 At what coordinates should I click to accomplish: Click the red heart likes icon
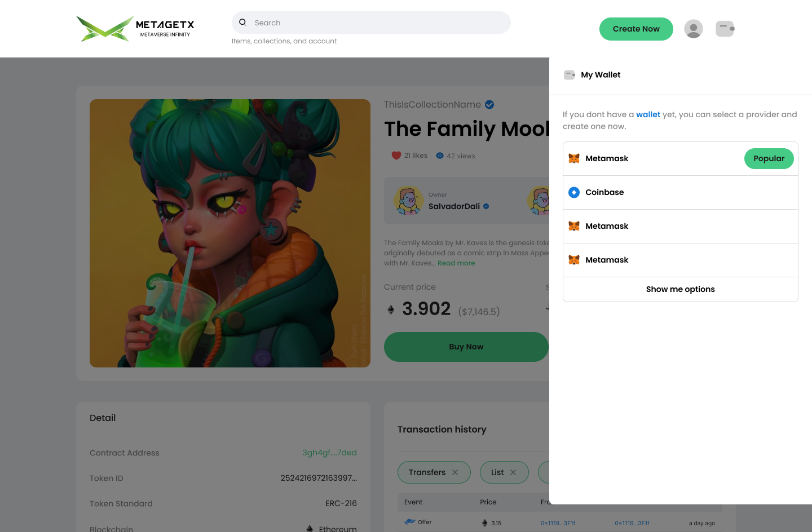(x=396, y=156)
